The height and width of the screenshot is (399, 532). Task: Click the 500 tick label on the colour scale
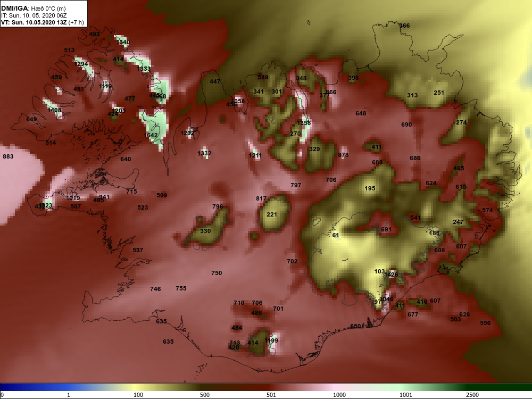[205, 395]
